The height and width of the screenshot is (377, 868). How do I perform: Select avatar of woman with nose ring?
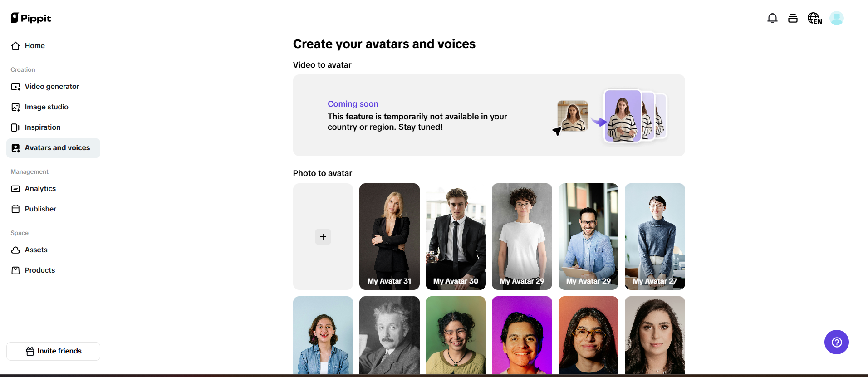655,335
